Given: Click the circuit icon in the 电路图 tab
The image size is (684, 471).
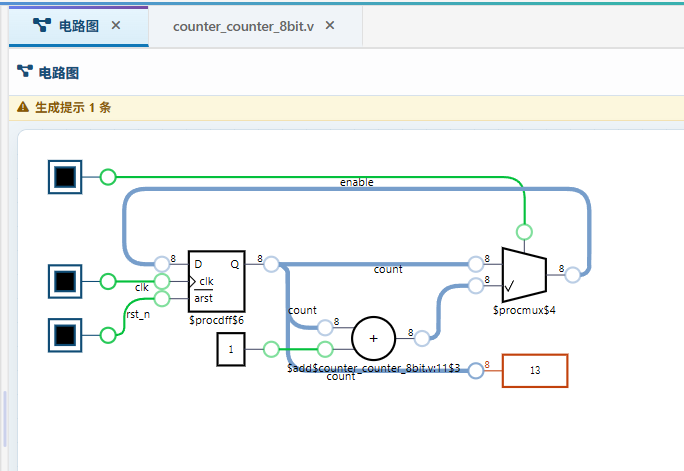Looking at the screenshot, I should coord(42,25).
